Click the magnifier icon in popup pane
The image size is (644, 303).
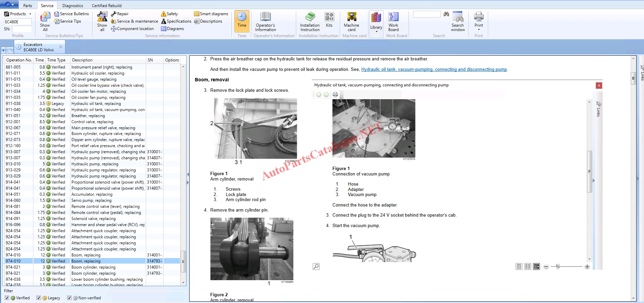tap(316, 267)
